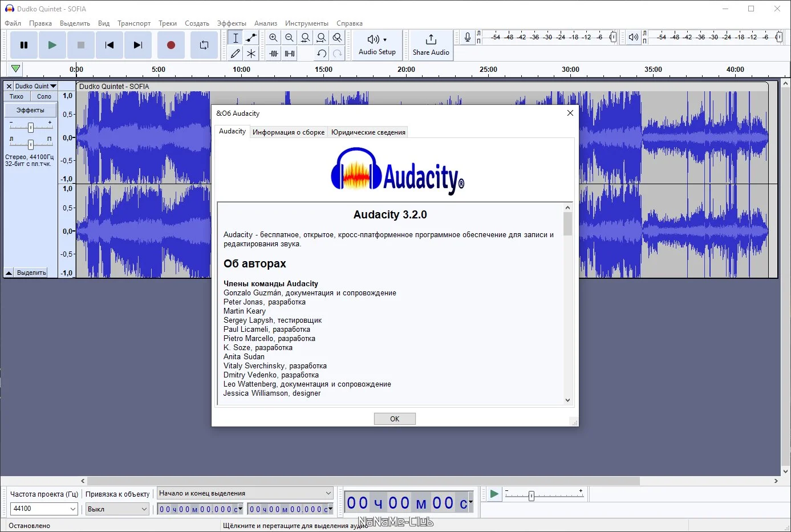Click OK in the About dialog
The height and width of the screenshot is (532, 791).
(395, 419)
